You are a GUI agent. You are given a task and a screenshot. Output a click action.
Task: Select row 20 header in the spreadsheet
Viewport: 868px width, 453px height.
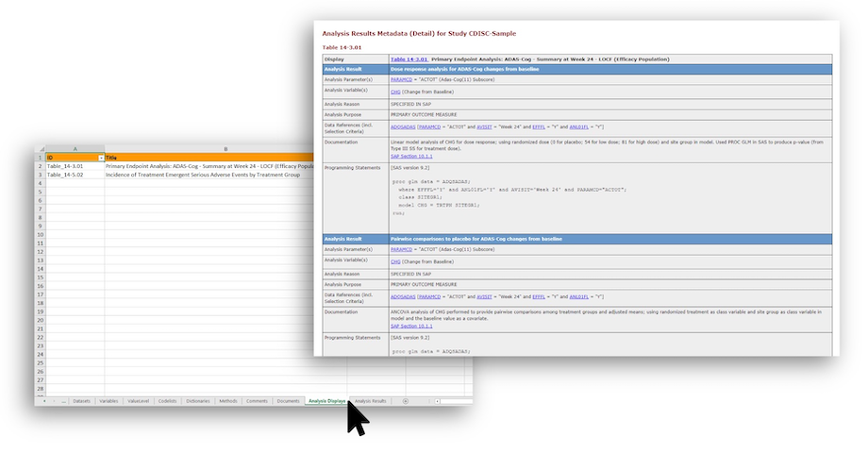[41, 321]
